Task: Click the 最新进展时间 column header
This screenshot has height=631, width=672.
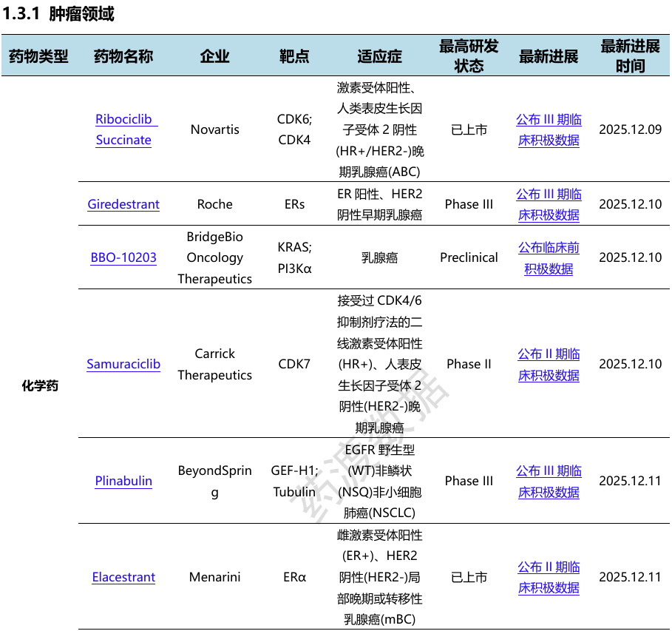Action: point(630,55)
